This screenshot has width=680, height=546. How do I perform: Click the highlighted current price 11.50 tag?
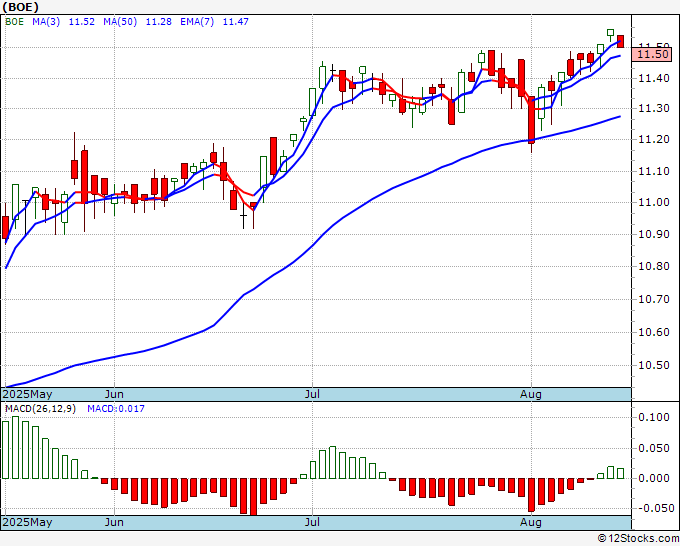(652, 54)
